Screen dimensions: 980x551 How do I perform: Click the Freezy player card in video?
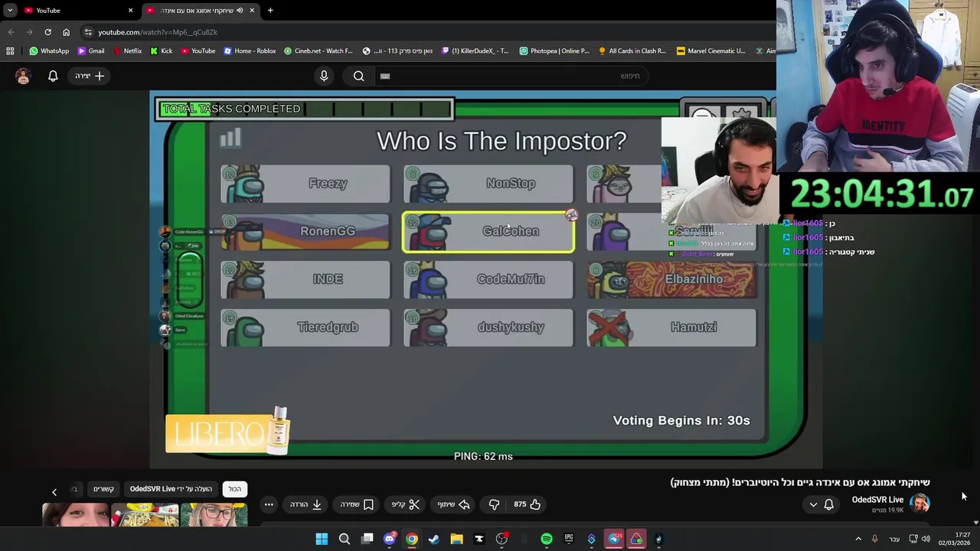[305, 184]
